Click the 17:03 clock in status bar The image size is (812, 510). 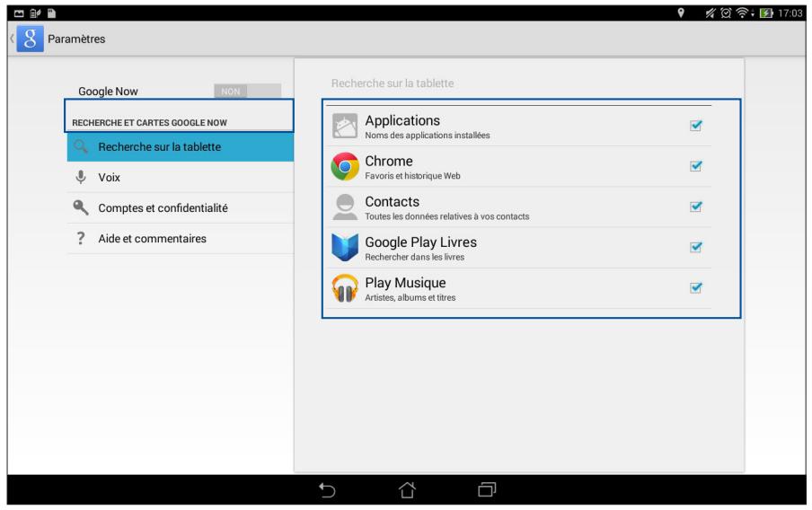click(790, 13)
